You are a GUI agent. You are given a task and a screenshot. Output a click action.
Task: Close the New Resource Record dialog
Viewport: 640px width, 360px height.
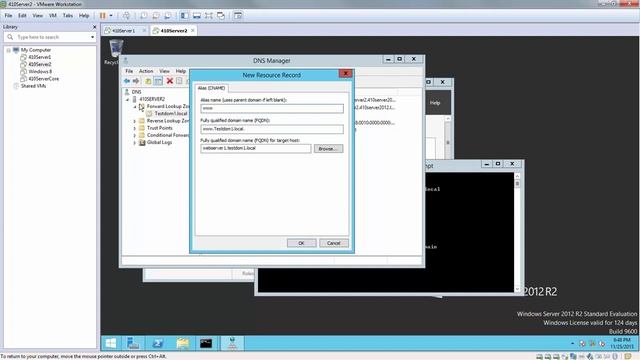346,73
